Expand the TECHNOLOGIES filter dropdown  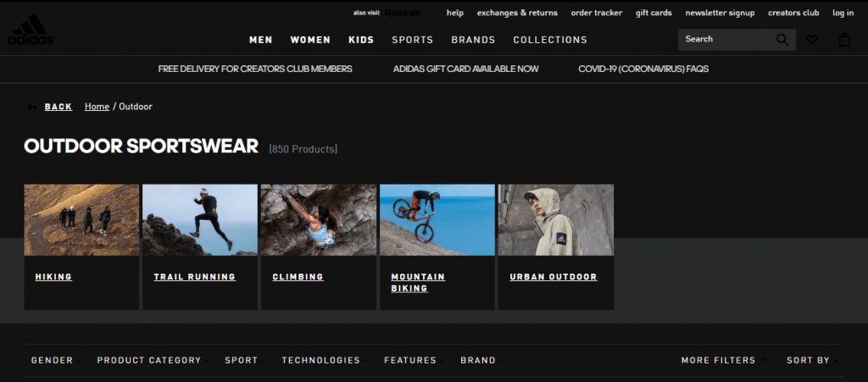[325, 361]
